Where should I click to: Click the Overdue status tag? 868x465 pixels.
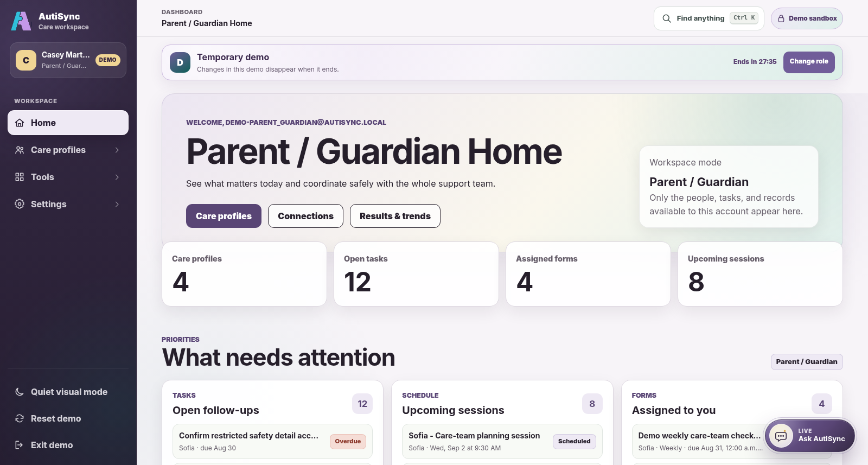[348, 442]
